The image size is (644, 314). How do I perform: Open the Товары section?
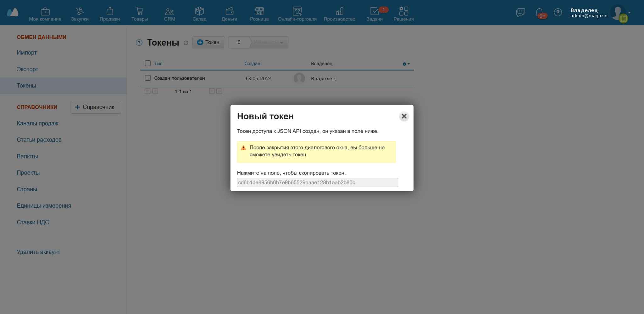[140, 14]
